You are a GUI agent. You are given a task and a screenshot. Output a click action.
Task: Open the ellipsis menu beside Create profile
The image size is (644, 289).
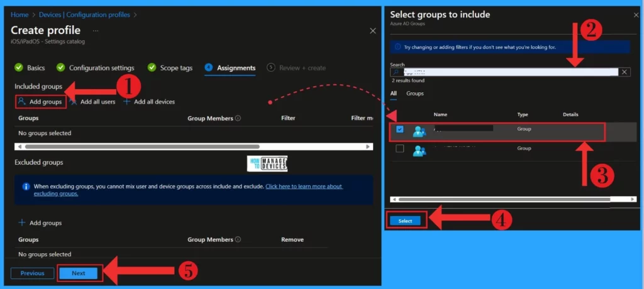tap(96, 31)
